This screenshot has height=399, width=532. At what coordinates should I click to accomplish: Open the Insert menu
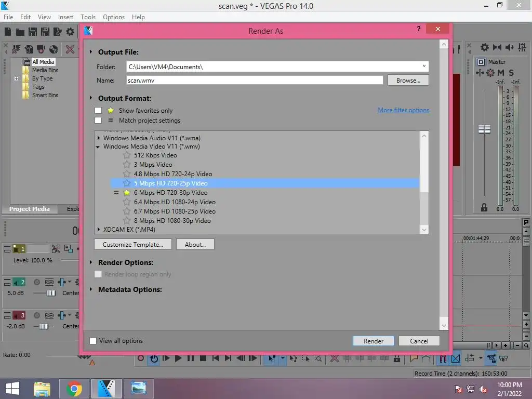click(x=65, y=17)
